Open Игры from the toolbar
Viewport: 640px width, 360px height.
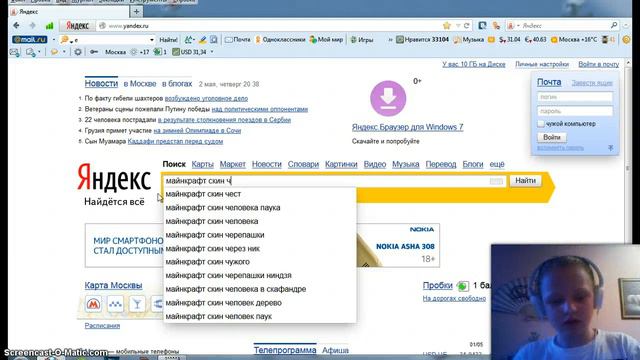pyautogui.click(x=362, y=40)
